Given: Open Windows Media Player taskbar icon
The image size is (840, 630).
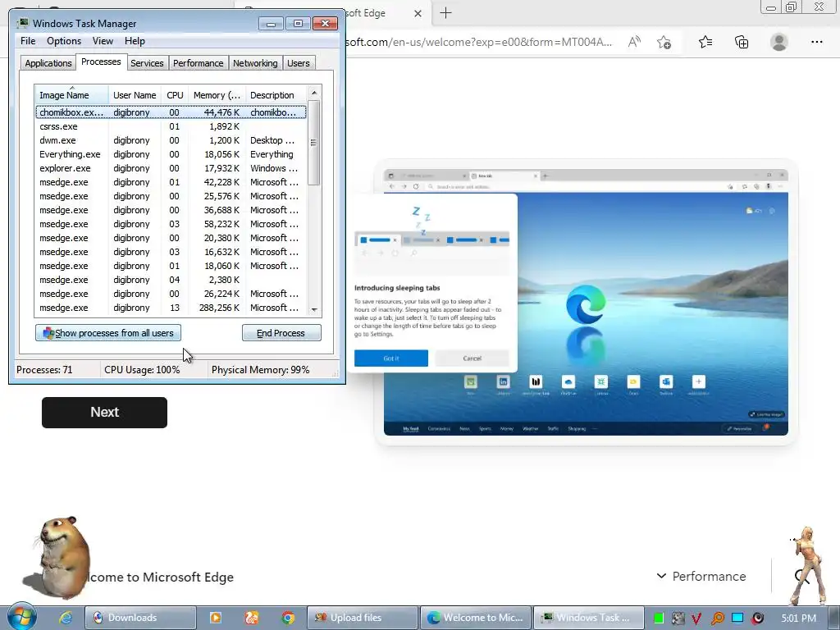Looking at the screenshot, I should coord(216,618).
